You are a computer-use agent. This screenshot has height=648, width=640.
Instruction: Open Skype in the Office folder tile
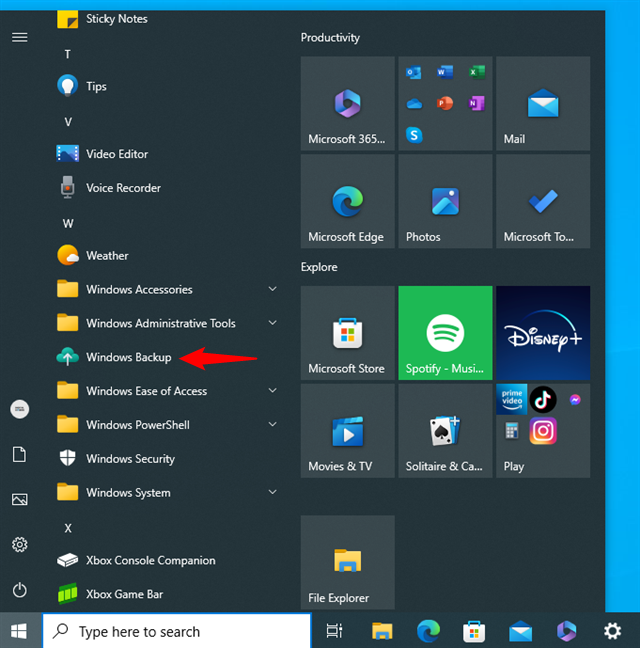click(414, 135)
